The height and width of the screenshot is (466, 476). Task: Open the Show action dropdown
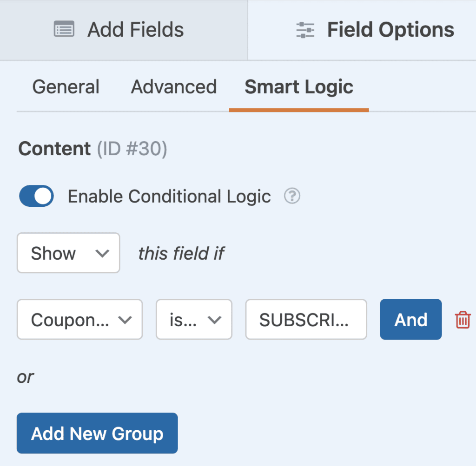[68, 253]
